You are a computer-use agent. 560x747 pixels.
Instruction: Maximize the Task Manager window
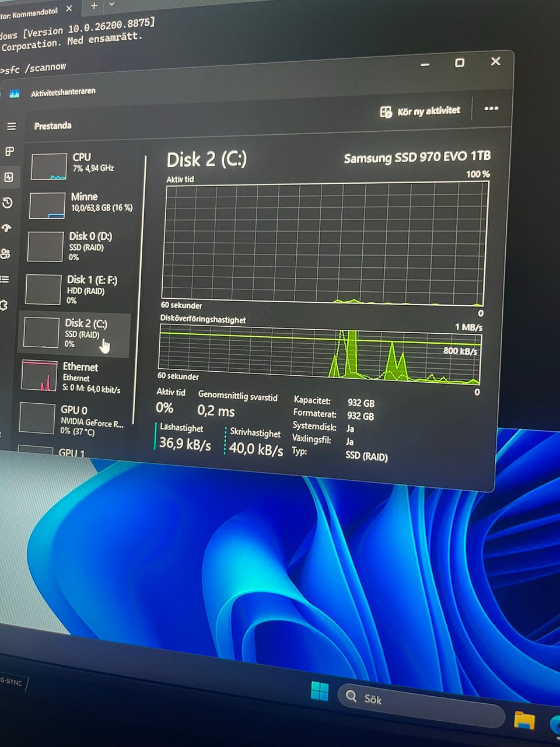tap(460, 62)
